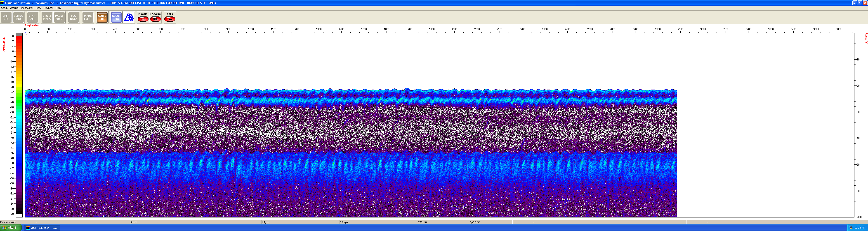Click the Playback Mode status text
Screen dimensions: 868x231
pyautogui.click(x=8, y=222)
